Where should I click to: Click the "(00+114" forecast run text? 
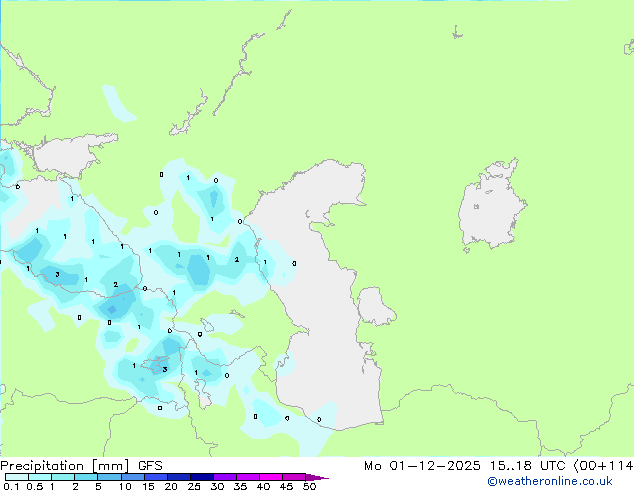pyautogui.click(x=604, y=466)
